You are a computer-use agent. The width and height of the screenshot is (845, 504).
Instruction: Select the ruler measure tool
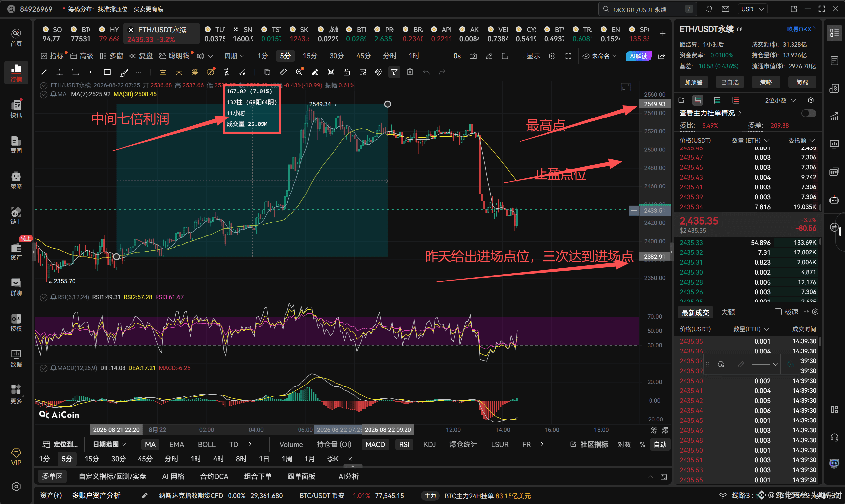coord(283,72)
